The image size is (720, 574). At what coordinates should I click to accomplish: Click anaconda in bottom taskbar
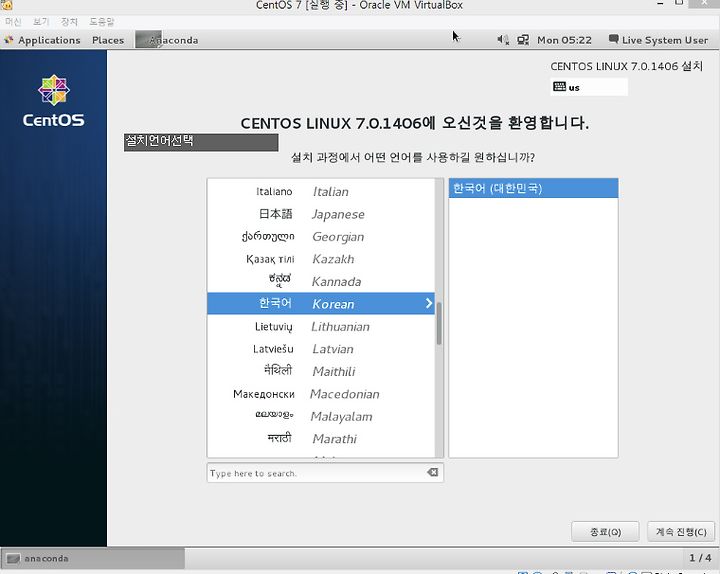[93, 558]
